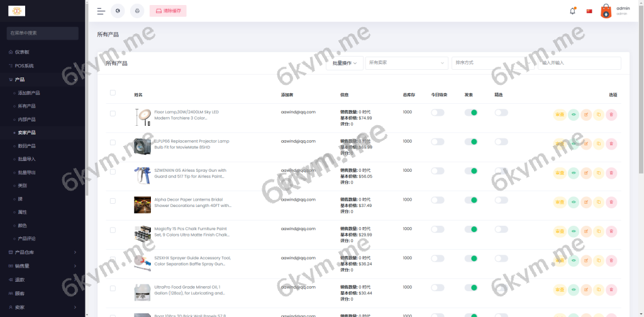This screenshot has width=644, height=317.
Task: Enable 今日特卖 for SZWENXIN Spray Gun
Action: point(437,171)
